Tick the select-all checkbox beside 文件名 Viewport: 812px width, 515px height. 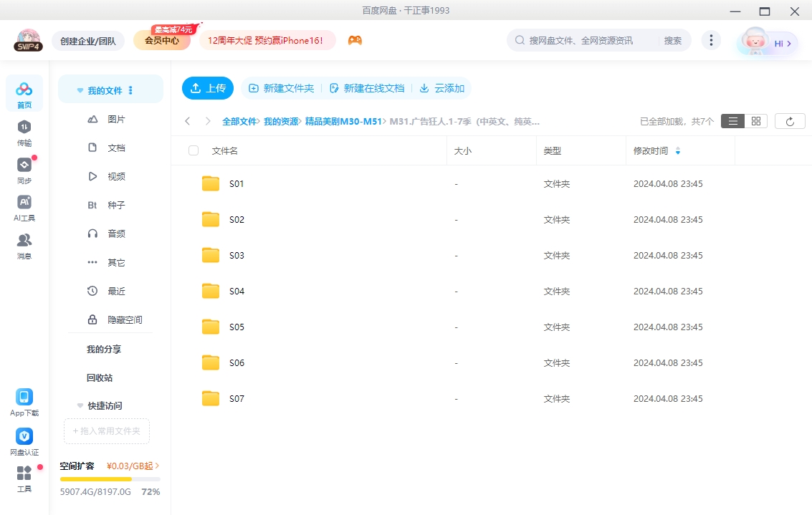tap(194, 150)
